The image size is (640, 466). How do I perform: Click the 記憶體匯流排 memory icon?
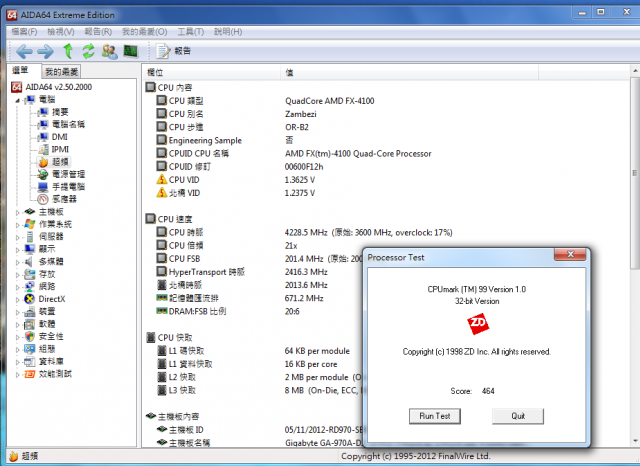click(x=162, y=298)
